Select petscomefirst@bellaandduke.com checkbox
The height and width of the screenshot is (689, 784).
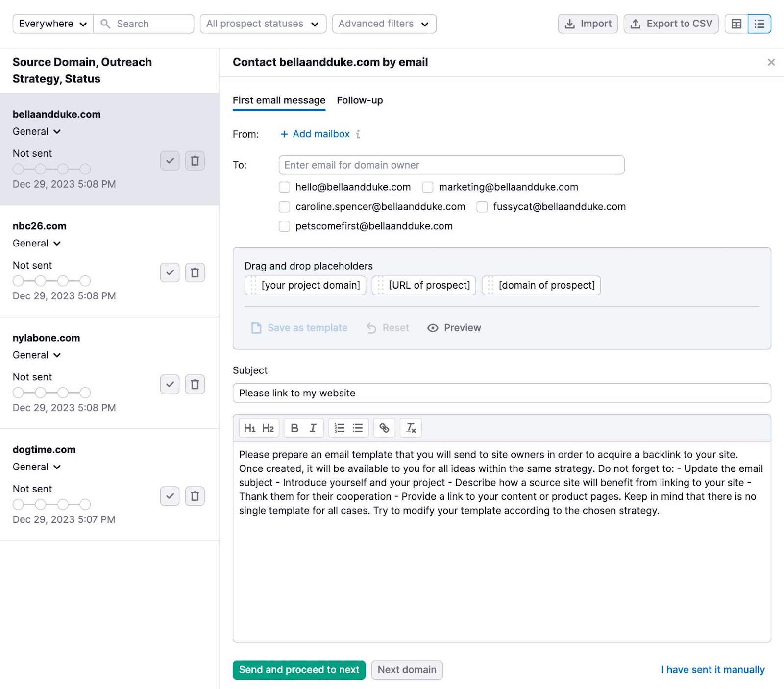tap(284, 226)
